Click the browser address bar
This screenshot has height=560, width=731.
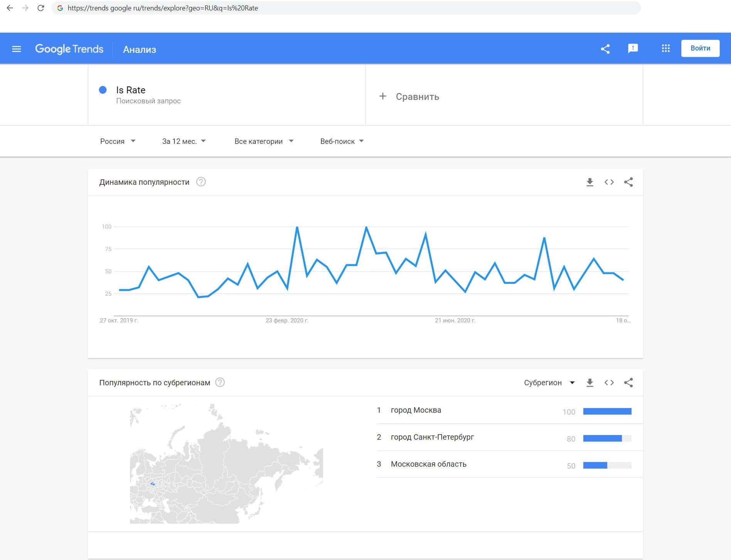(x=347, y=8)
